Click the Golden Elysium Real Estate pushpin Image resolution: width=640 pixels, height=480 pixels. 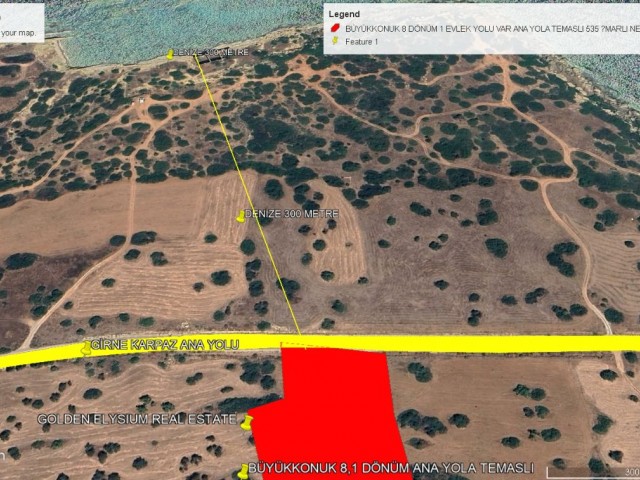point(246,422)
